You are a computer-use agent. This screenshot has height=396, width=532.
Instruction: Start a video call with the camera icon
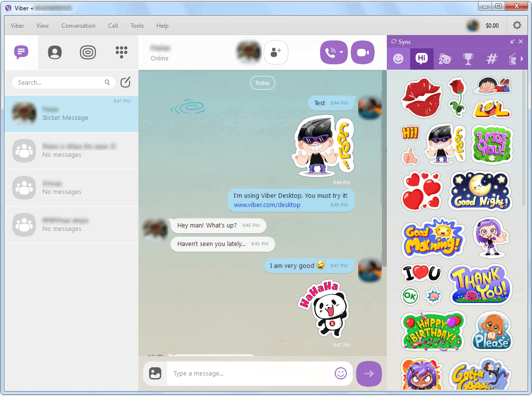[x=362, y=52]
